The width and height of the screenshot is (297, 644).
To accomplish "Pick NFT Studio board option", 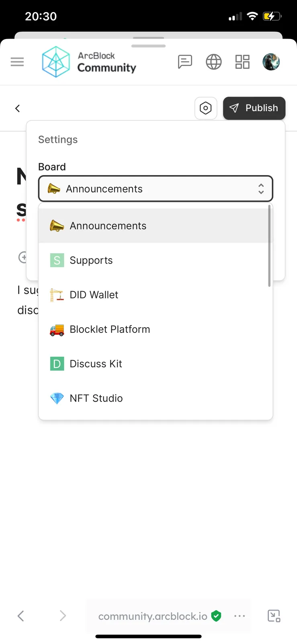I will [155, 398].
